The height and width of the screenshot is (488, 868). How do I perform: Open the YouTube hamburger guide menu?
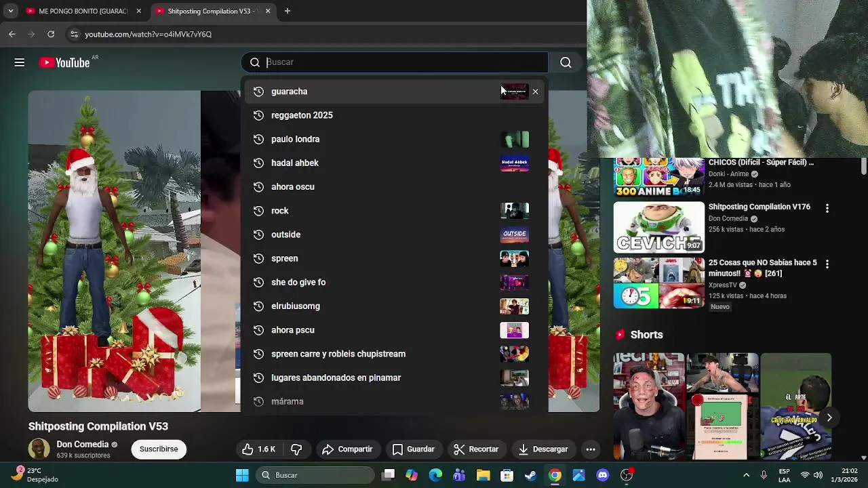(20, 62)
